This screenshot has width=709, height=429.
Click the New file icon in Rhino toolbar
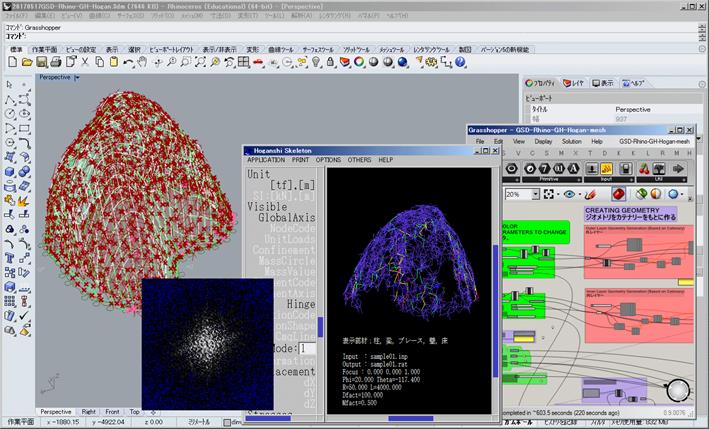(x=13, y=62)
